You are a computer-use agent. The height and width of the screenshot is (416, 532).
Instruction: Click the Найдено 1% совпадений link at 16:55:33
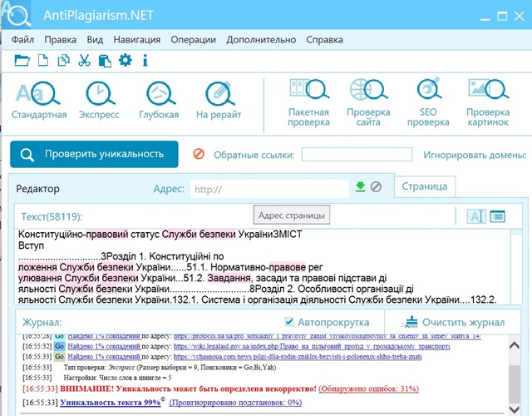click(x=104, y=357)
